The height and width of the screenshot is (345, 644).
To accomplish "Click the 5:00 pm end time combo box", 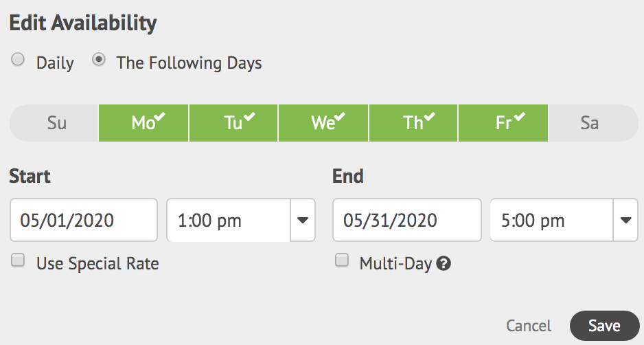I will point(564,221).
